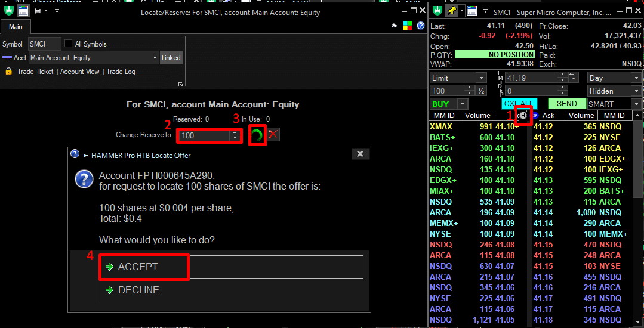Open the Trade Ticket link
The height and width of the screenshot is (328, 644).
tap(35, 72)
